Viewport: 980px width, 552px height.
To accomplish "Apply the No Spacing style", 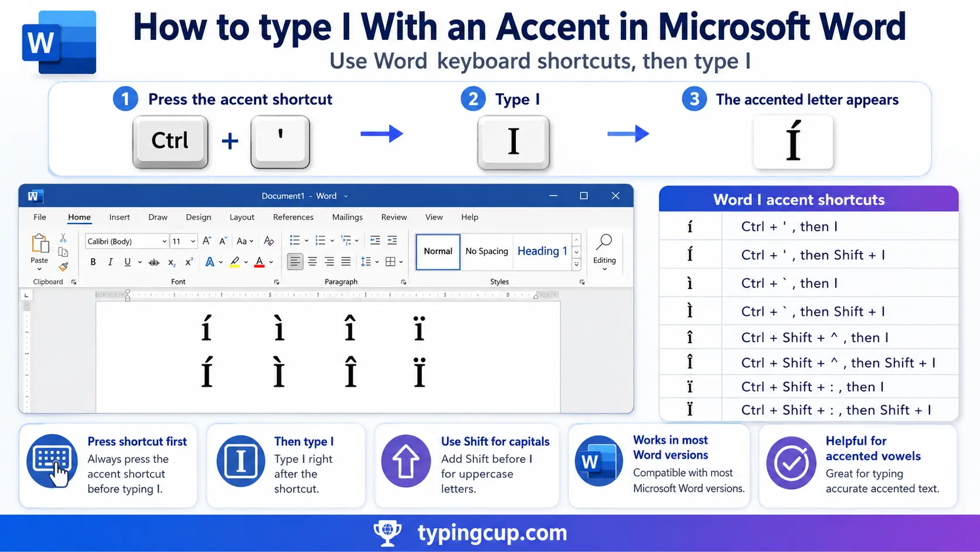I will (x=486, y=251).
